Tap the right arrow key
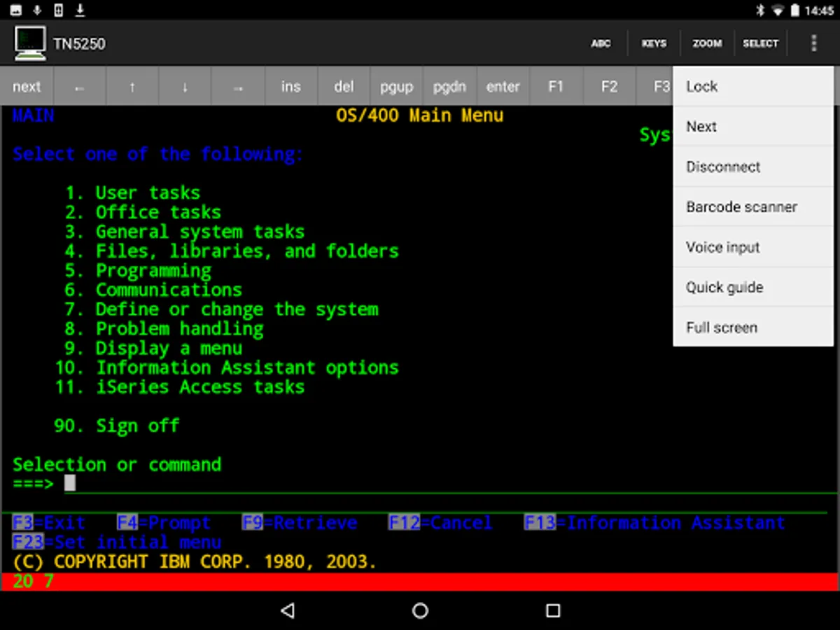This screenshot has height=630, width=840. point(238,87)
